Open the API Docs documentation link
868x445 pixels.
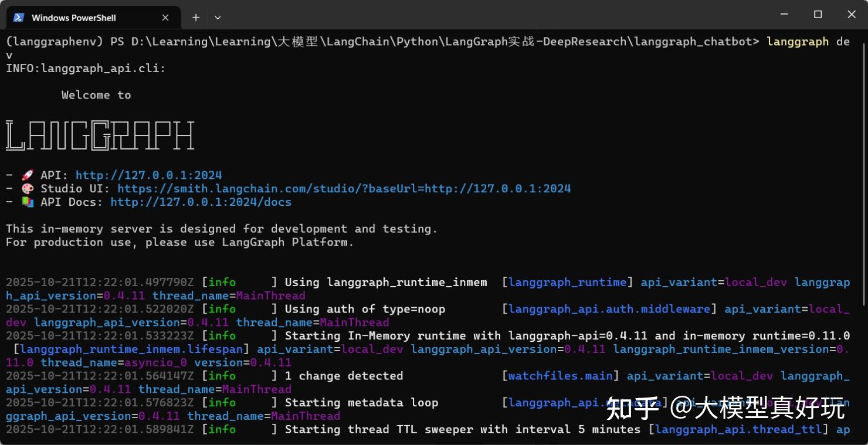pyautogui.click(x=201, y=202)
